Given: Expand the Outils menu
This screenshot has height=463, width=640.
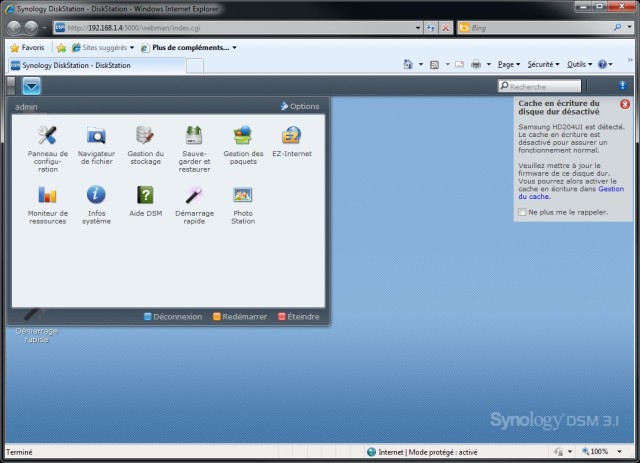Looking at the screenshot, I should pyautogui.click(x=579, y=64).
